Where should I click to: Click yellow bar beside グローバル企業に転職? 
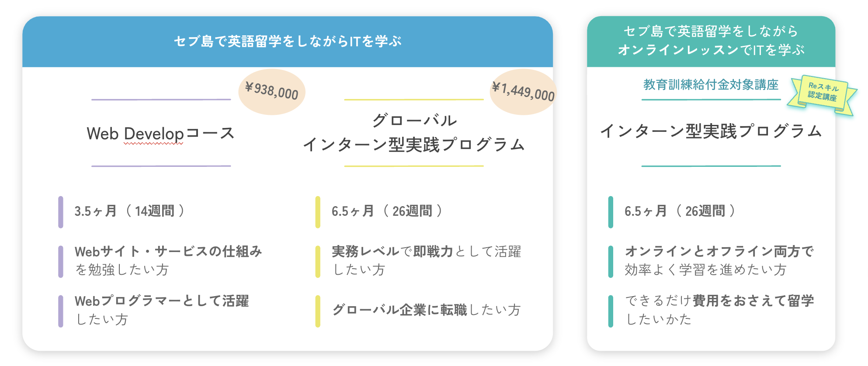(x=318, y=311)
